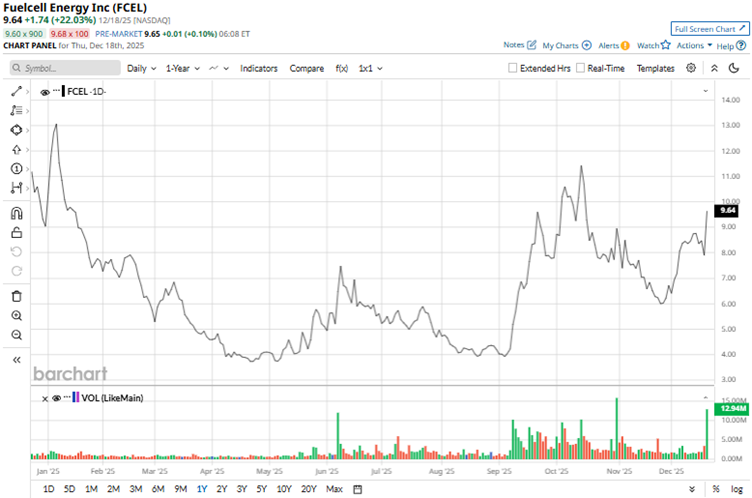Open the Daily frequency dropdown

coord(141,68)
